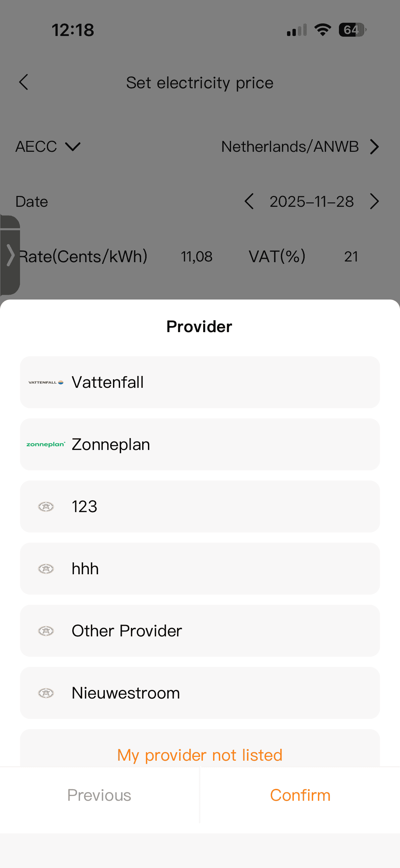The image size is (400, 868).
Task: Tap the back arrow icon
Action: [x=23, y=82]
